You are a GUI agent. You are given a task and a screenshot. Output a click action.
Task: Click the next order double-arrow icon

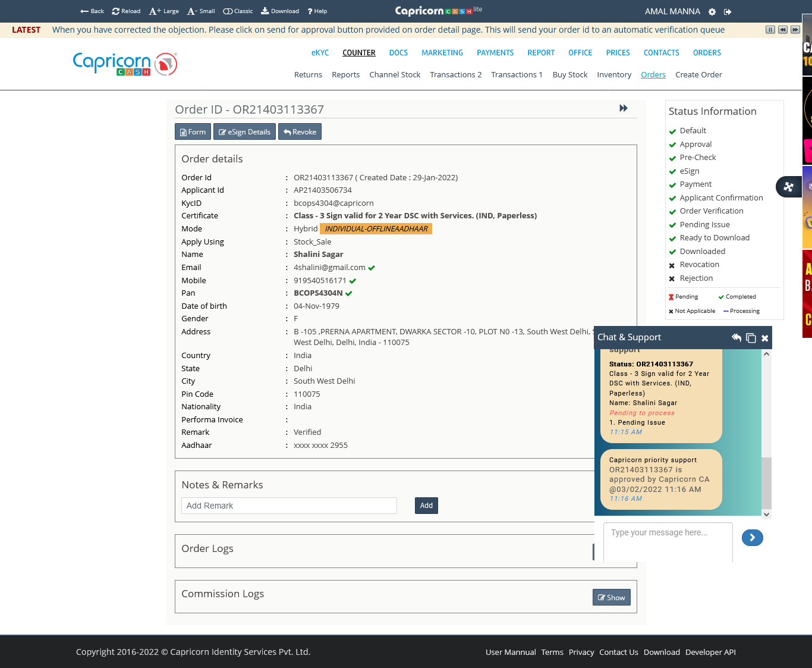click(624, 108)
